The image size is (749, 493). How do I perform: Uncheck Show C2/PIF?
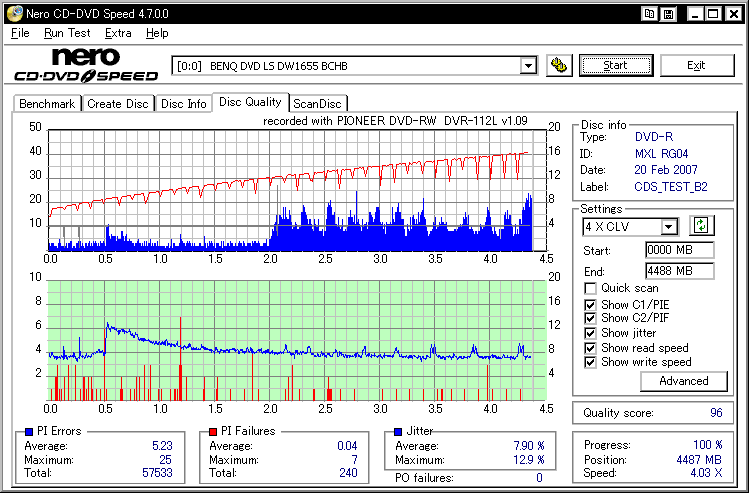[590, 318]
